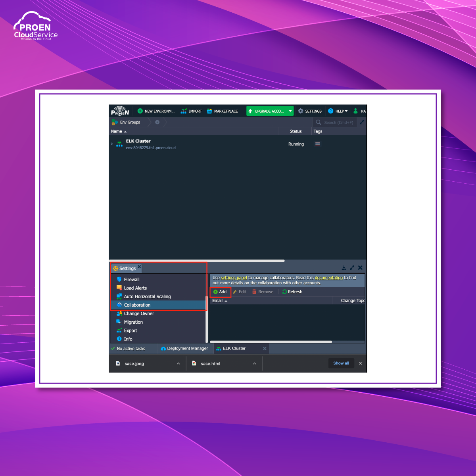Image resolution: width=476 pixels, height=476 pixels.
Task: Click the Add collaborator button
Action: coord(220,292)
